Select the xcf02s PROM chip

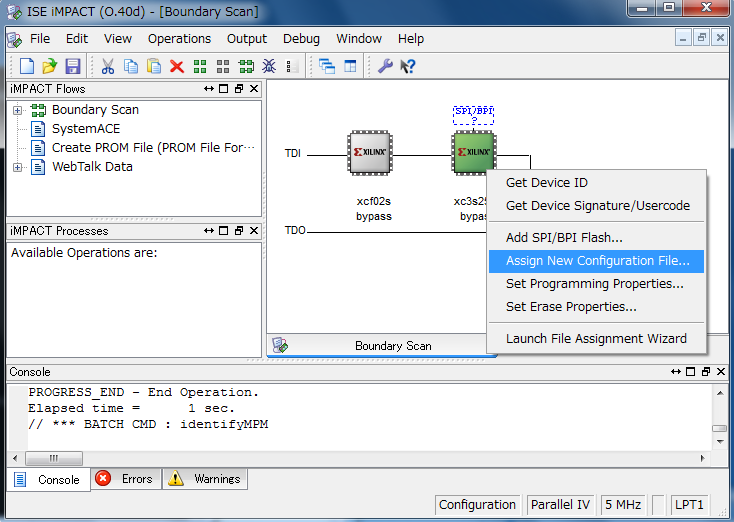pyautogui.click(x=370, y=153)
